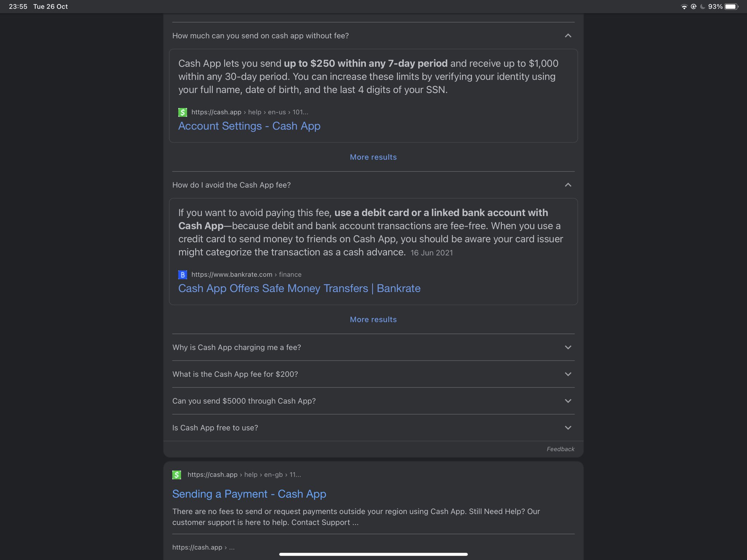Tap the battery indicator icon

click(731, 7)
